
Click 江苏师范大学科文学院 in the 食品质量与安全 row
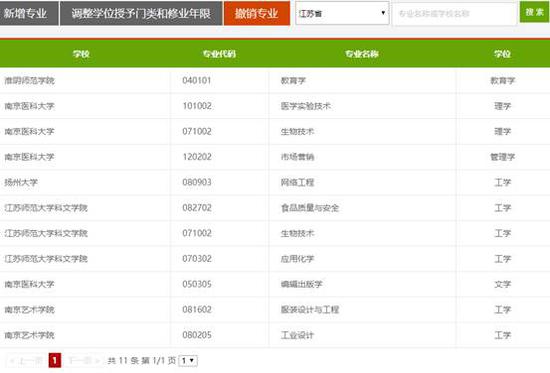[x=46, y=208]
